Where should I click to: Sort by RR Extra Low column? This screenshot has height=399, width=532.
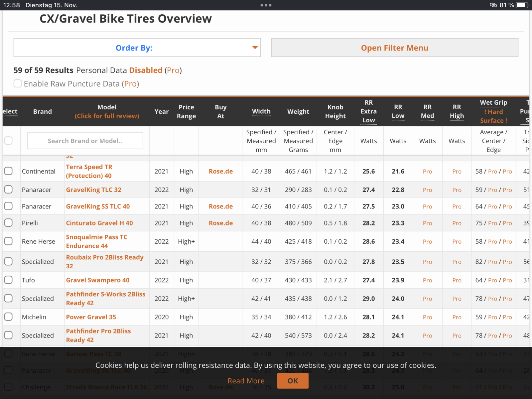[368, 111]
